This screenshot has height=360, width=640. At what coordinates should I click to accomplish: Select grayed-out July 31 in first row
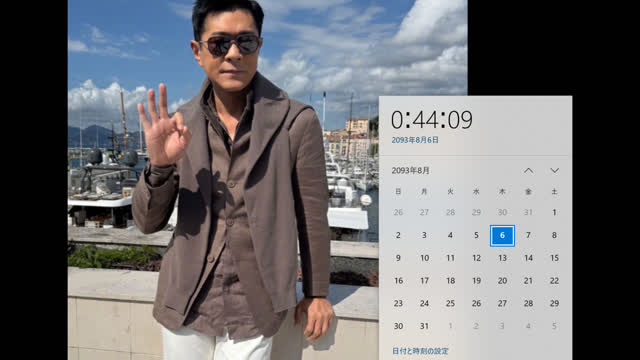pos(528,212)
